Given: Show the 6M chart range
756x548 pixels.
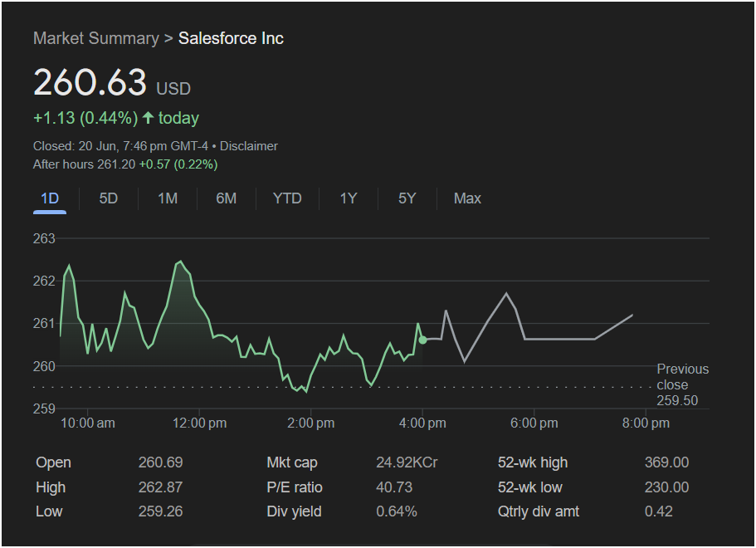Looking at the screenshot, I should pos(226,198).
